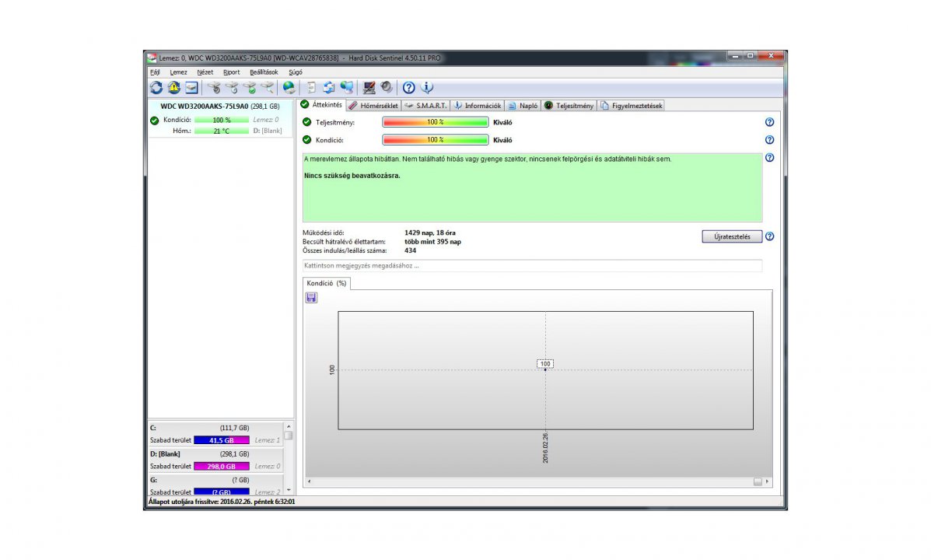This screenshot has width=931, height=560.
Task: Click the Teljesítmény 100 % progress bar
Action: pos(436,122)
